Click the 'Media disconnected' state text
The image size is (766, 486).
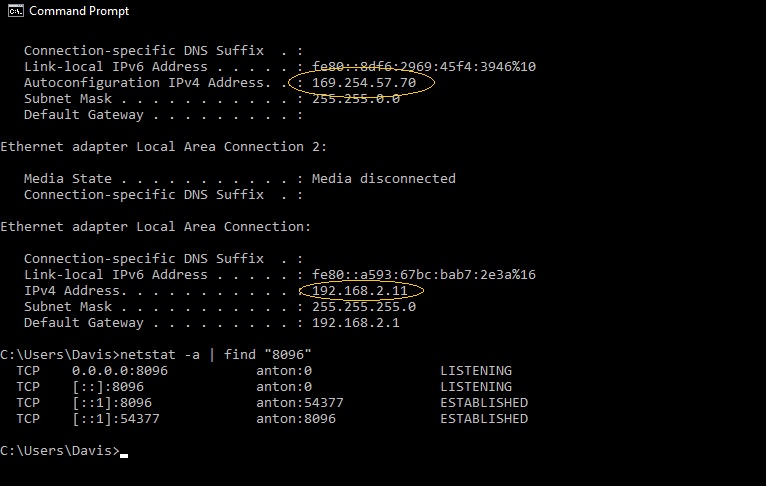384,179
